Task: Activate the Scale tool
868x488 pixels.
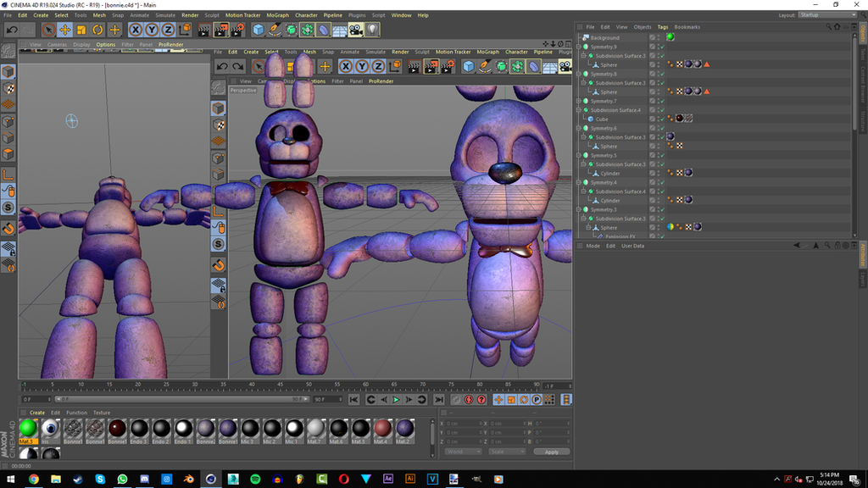Action: click(x=81, y=30)
